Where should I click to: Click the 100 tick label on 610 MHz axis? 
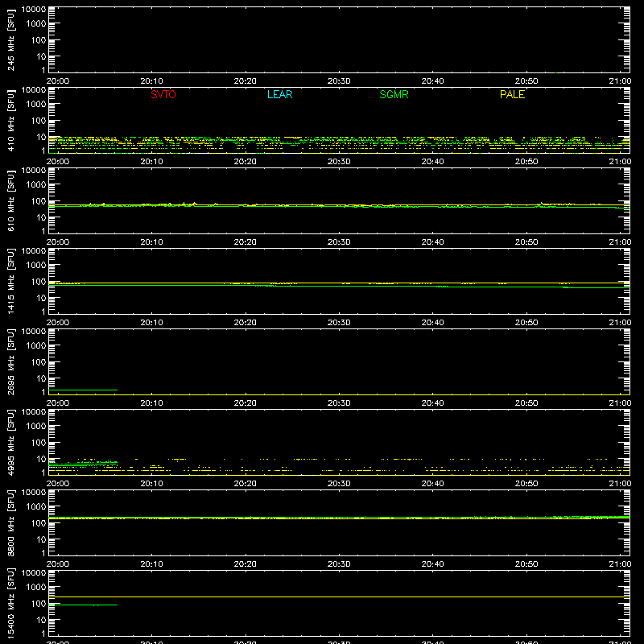click(39, 200)
